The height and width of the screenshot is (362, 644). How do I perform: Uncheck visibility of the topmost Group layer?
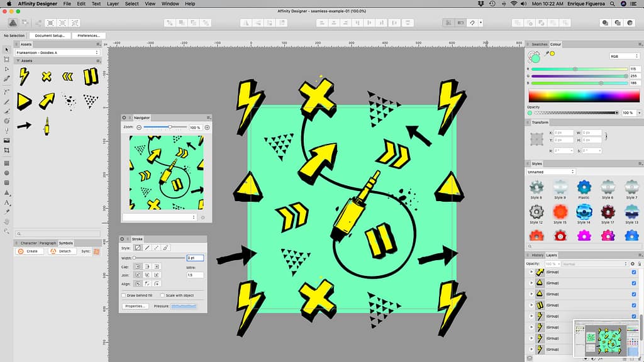pos(634,272)
